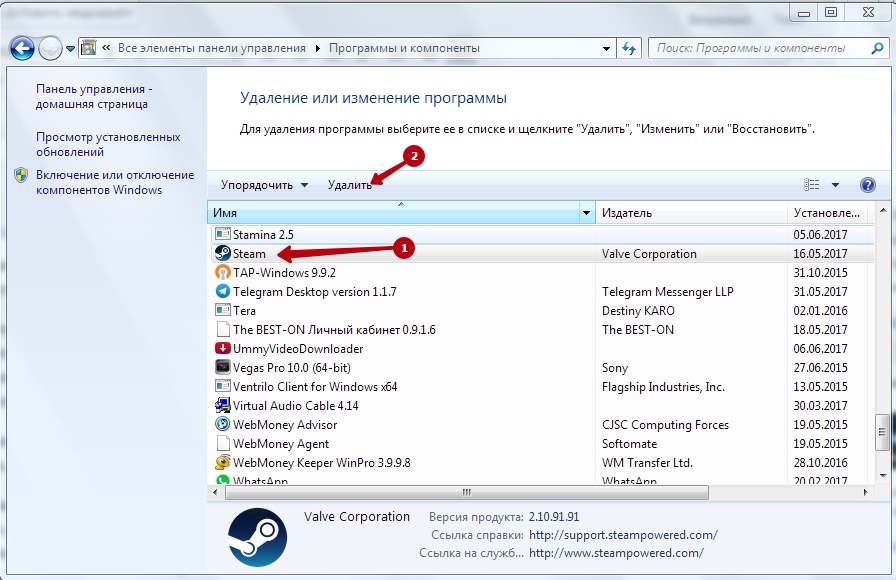Viewport: 896px width, 580px height.
Task: Click the magnifier search icon
Action: [877, 49]
